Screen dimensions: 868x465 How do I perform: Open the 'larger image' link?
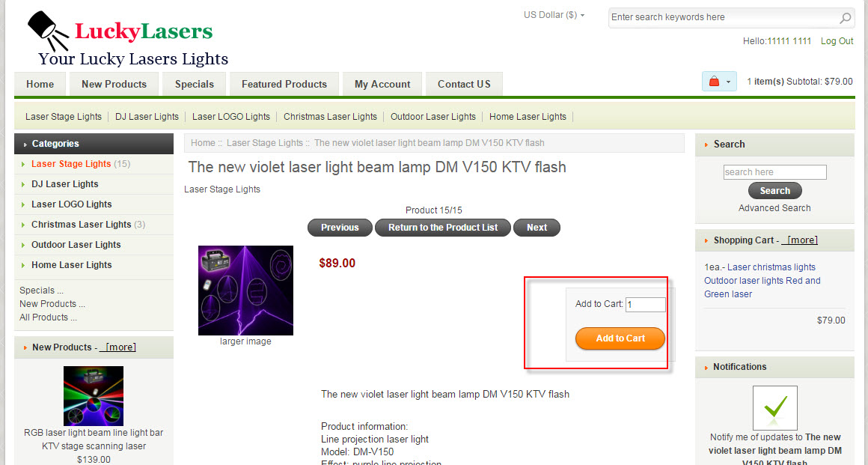pos(245,341)
